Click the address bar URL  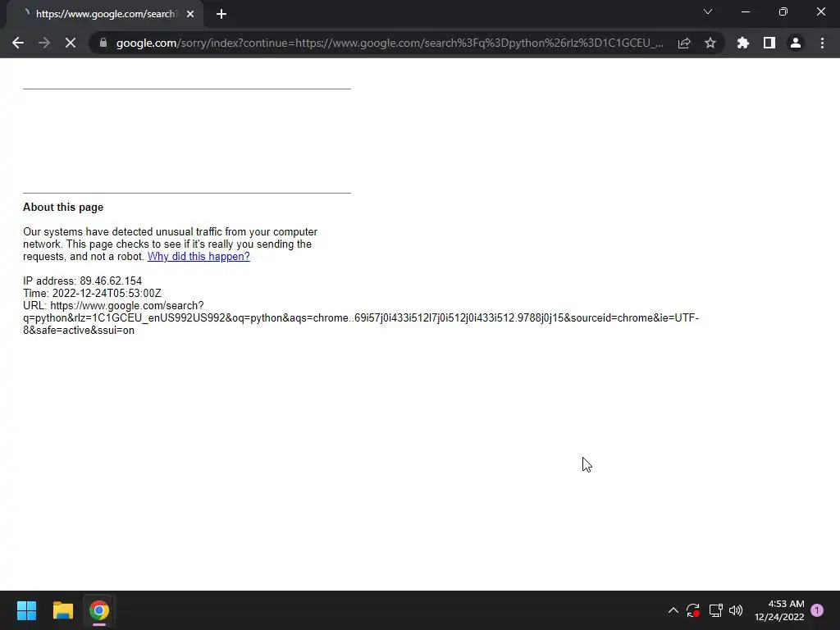(x=390, y=43)
